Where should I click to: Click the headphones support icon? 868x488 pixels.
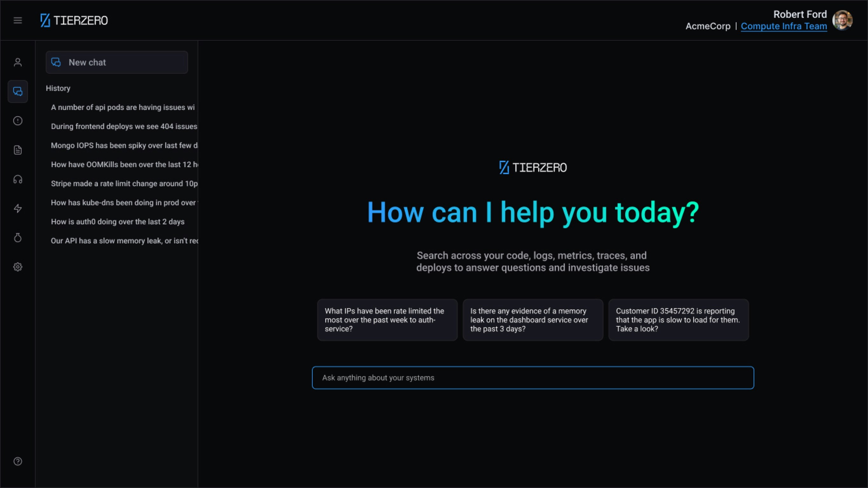coord(17,179)
